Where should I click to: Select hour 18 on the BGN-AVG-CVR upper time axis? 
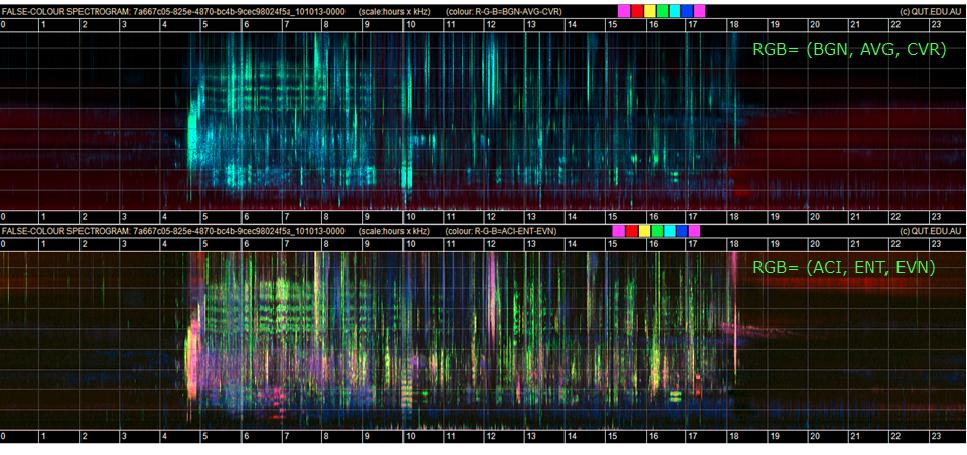click(x=733, y=24)
